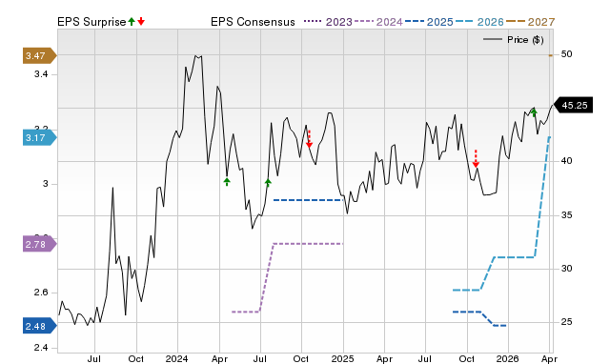Click the 3 EPS axis label
The width and height of the screenshot is (610, 364).
46,184
